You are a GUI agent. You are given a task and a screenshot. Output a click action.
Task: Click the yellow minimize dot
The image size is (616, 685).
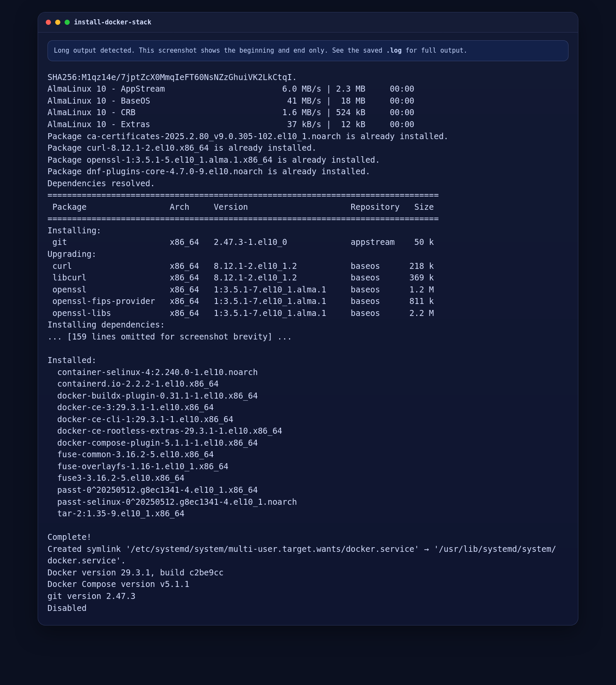(x=58, y=22)
